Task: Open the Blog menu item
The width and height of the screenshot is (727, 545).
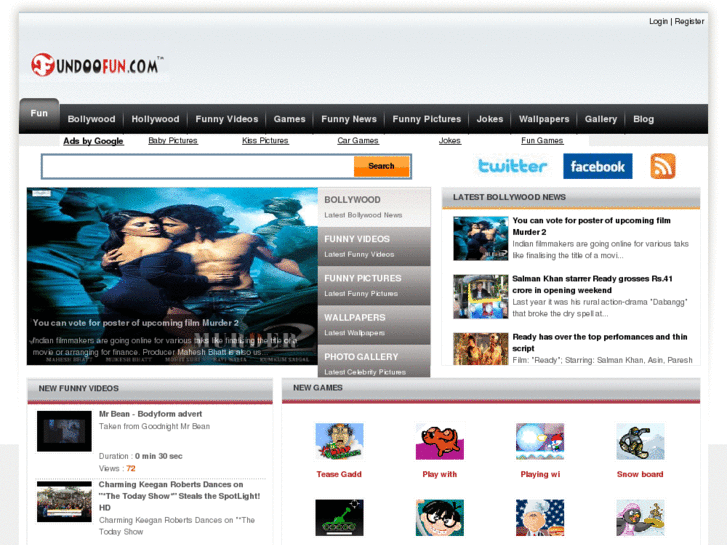Action: pyautogui.click(x=644, y=119)
